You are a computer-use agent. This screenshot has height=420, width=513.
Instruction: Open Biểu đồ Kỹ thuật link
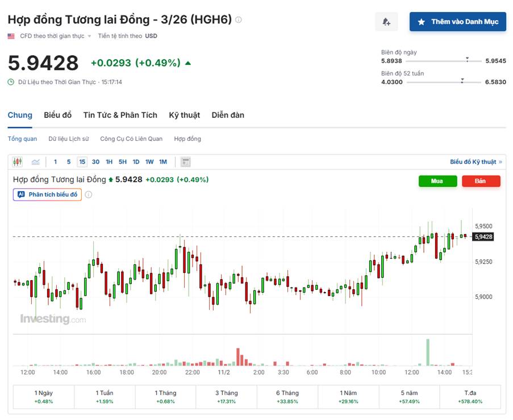coord(476,162)
